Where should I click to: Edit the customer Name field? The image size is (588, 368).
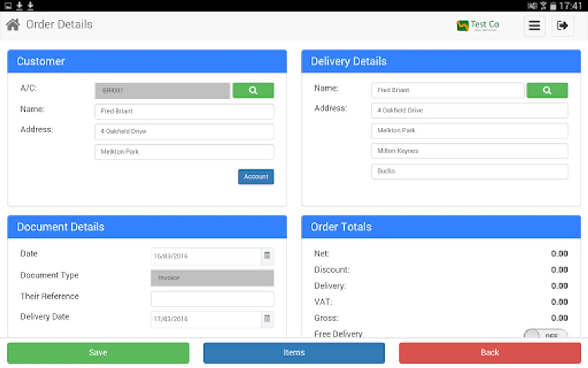[x=184, y=111]
